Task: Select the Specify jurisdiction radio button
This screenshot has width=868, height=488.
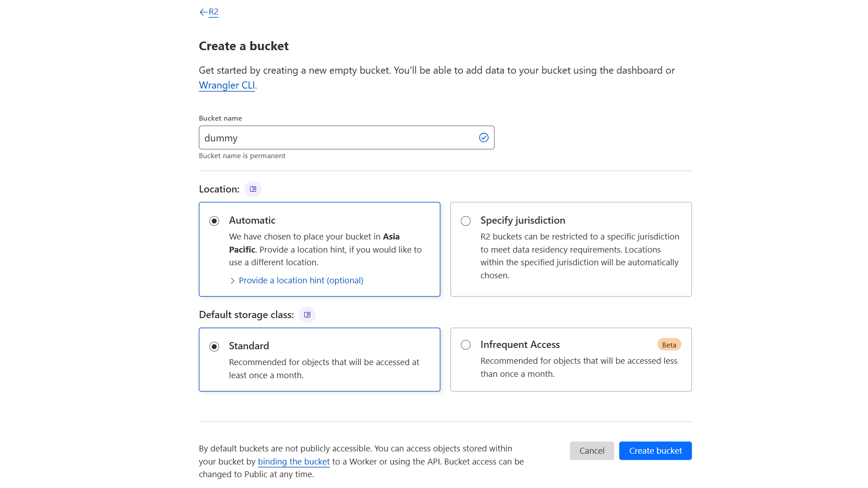Action: [x=466, y=221]
